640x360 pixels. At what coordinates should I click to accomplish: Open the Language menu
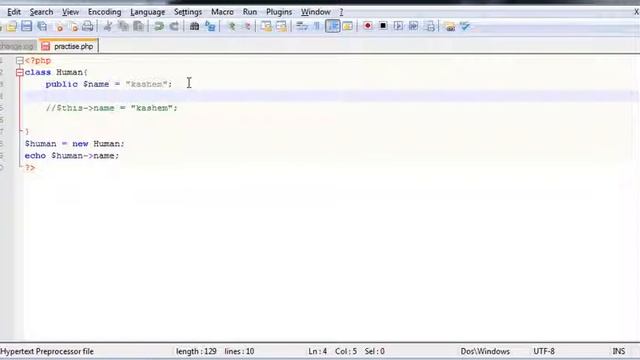coord(147,12)
